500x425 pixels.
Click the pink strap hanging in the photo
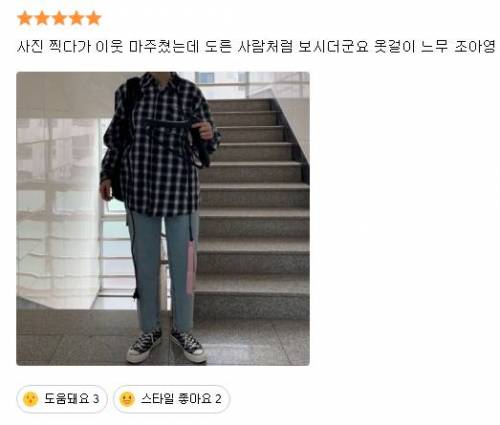click(x=191, y=267)
